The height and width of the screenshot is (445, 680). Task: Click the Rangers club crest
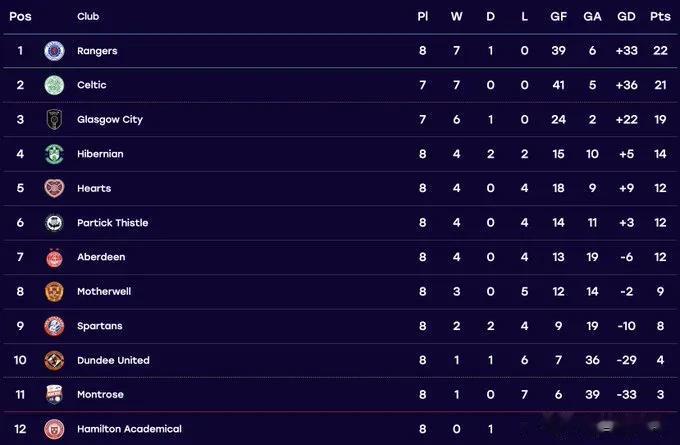click(54, 51)
